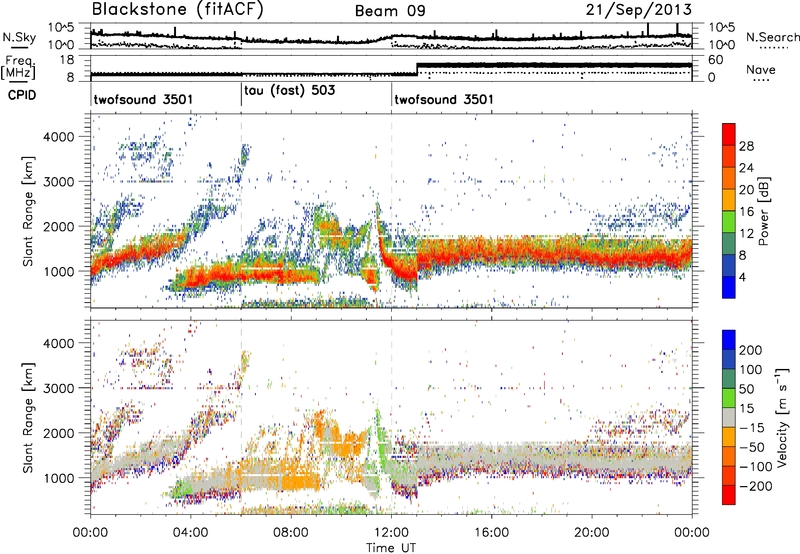Click the "Time UT" axis title

click(391, 548)
